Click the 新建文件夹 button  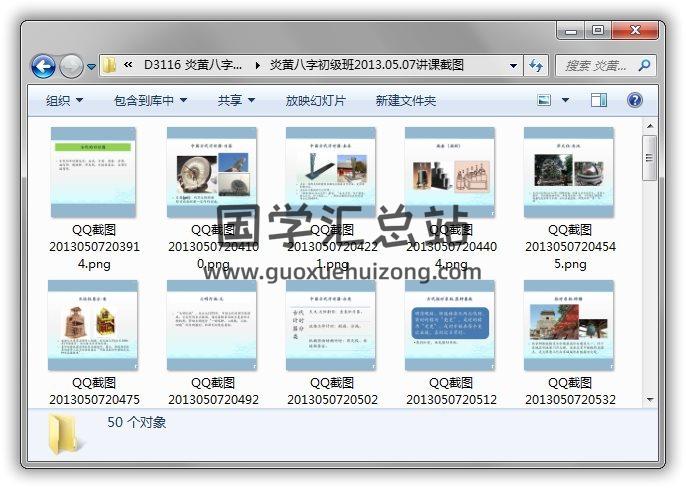[405, 101]
